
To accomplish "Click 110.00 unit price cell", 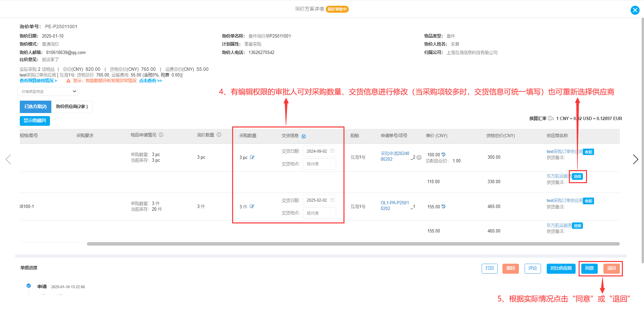I will 433,182.
